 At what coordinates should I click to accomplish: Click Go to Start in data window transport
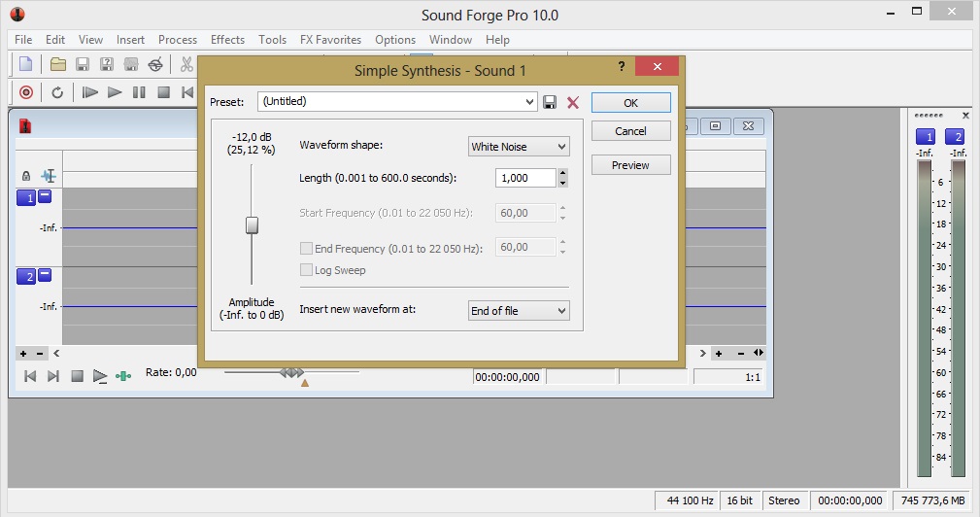click(x=29, y=376)
